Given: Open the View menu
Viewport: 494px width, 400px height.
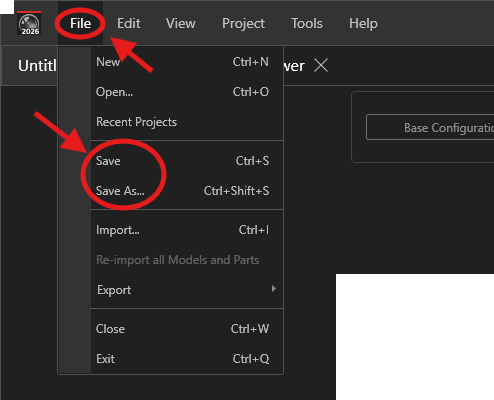Looking at the screenshot, I should tap(181, 23).
